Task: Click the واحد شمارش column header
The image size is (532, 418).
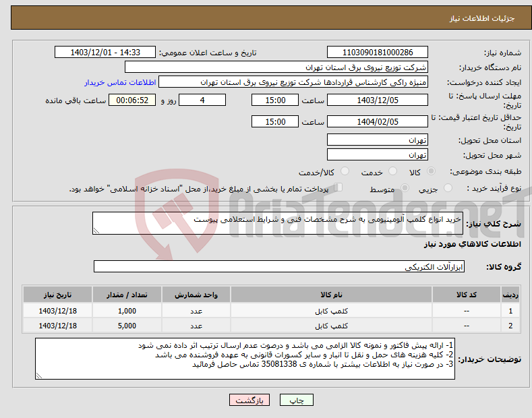Action: (196, 295)
